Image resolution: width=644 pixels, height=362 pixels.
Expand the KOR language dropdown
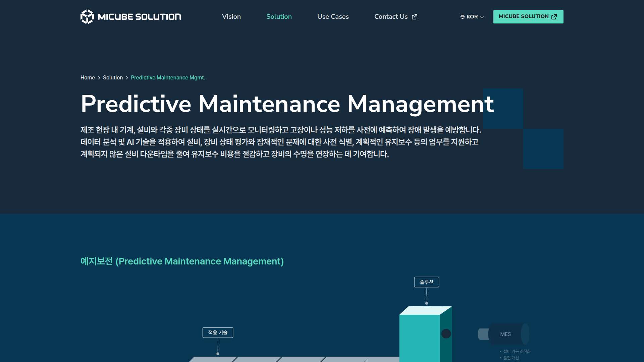(x=472, y=17)
